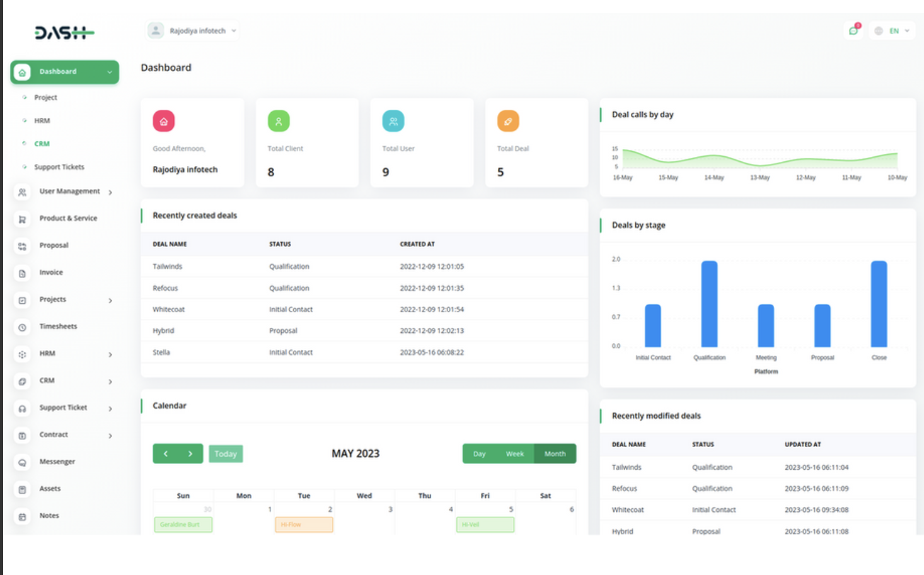
Task: Select the User Management sidebar icon
Action: [22, 192]
